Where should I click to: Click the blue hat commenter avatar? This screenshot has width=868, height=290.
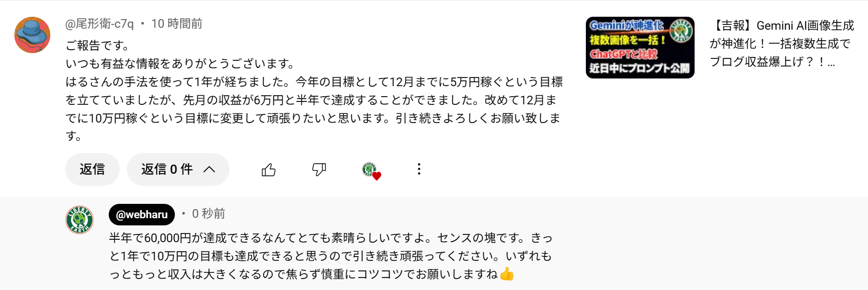(33, 35)
